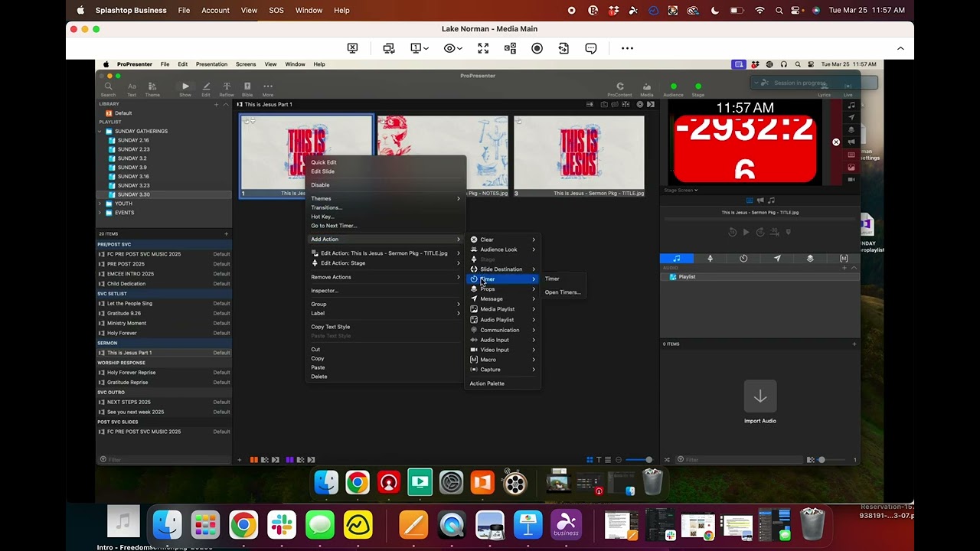Clear the stage preview with X icon
This screenshot has width=980, height=551.
coord(836,142)
